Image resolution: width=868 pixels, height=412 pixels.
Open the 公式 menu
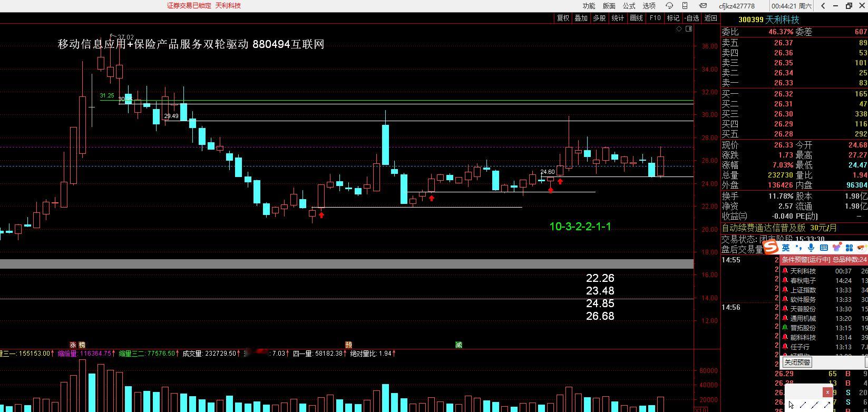(x=629, y=6)
